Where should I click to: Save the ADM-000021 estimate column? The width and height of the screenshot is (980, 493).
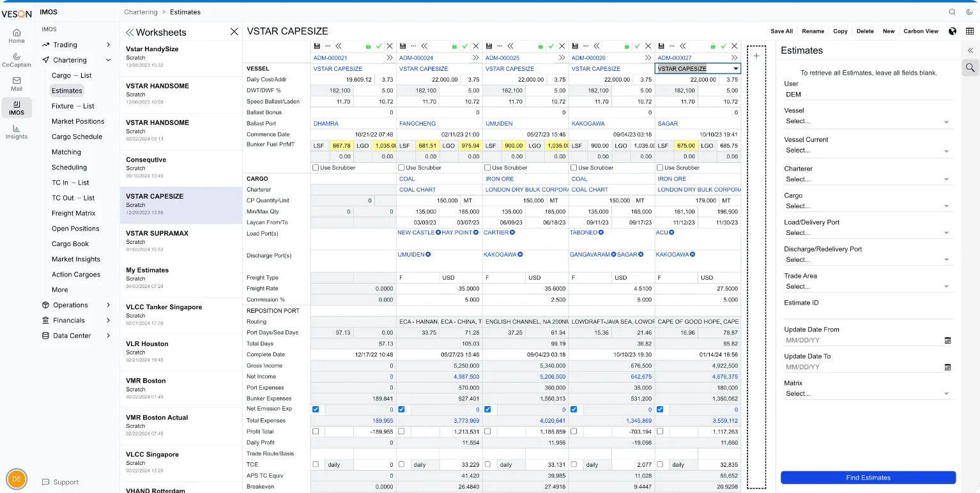pos(317,46)
